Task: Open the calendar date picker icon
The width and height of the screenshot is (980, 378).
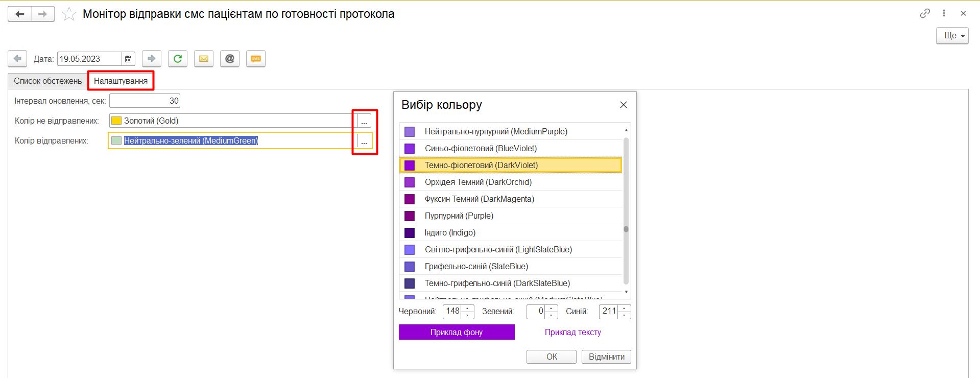Action: [128, 59]
